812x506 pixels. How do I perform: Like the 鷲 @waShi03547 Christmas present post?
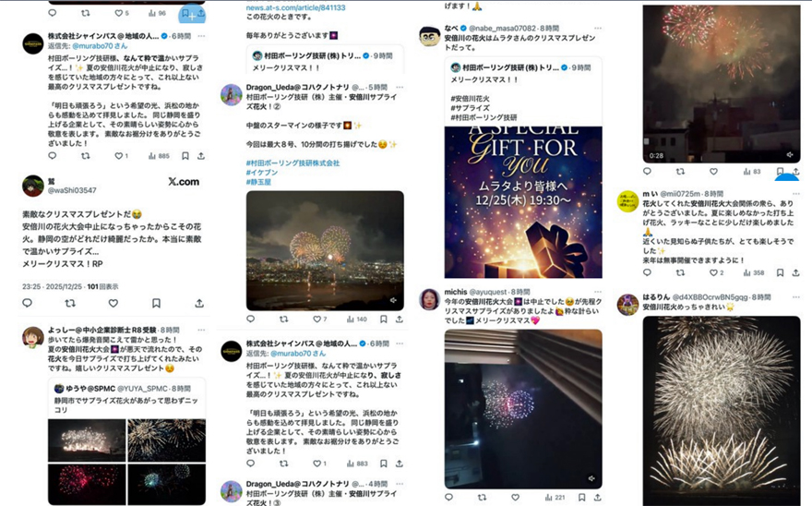pyautogui.click(x=113, y=303)
